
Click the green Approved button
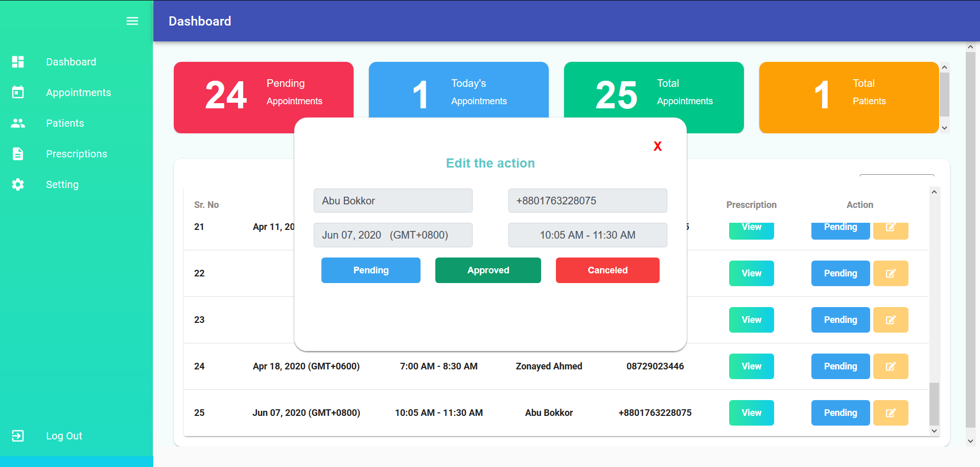[488, 270]
